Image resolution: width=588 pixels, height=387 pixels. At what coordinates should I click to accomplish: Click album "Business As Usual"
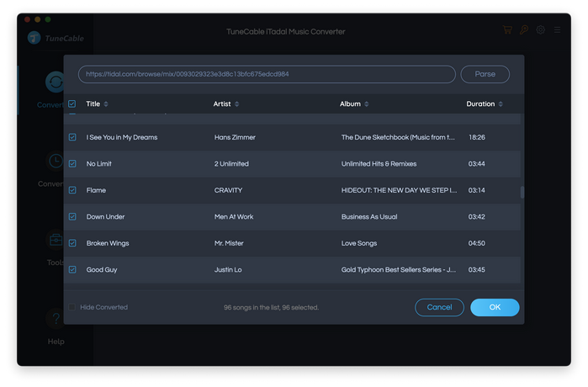coord(369,217)
